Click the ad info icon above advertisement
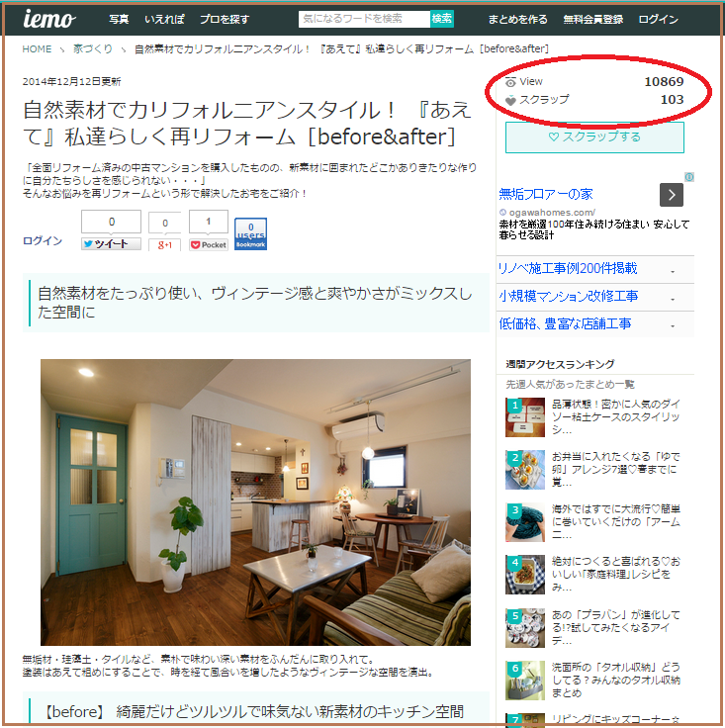725x728 pixels. pyautogui.click(x=689, y=178)
